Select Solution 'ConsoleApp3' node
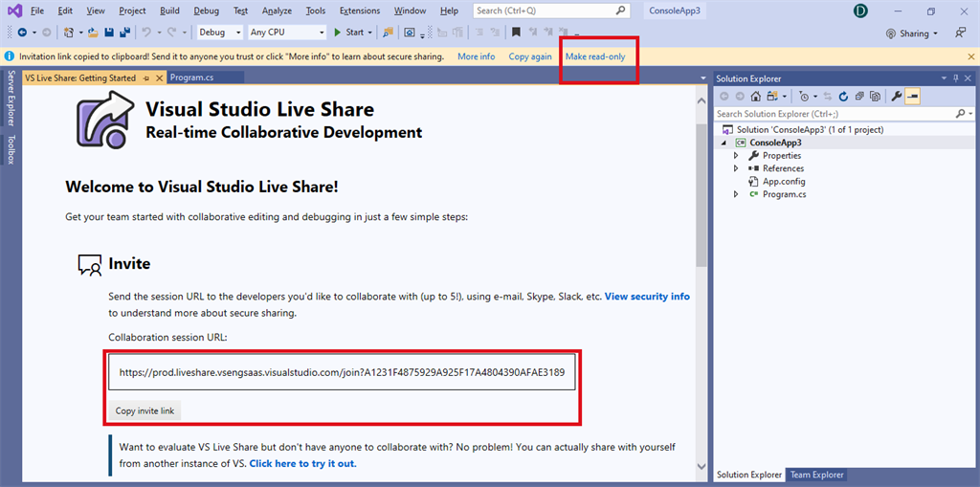980x487 pixels. 810,129
